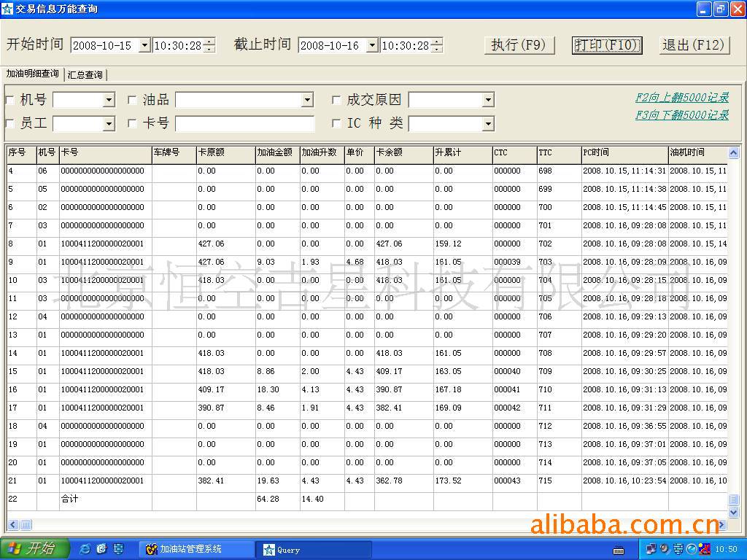This screenshot has height=560, width=747.
Task: Switch to the 汇总查询 tab
Action: click(x=85, y=75)
